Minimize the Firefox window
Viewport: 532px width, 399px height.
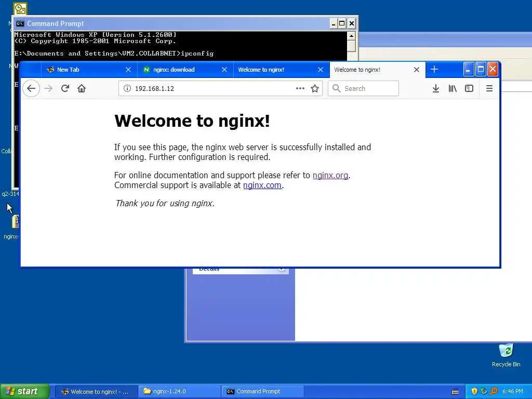pyautogui.click(x=468, y=69)
